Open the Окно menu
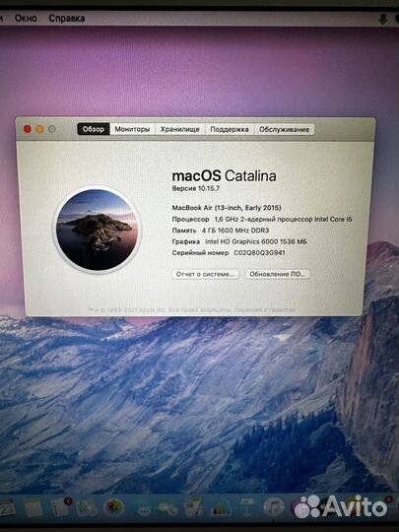Viewport: 399px width, 532px height. click(26, 18)
